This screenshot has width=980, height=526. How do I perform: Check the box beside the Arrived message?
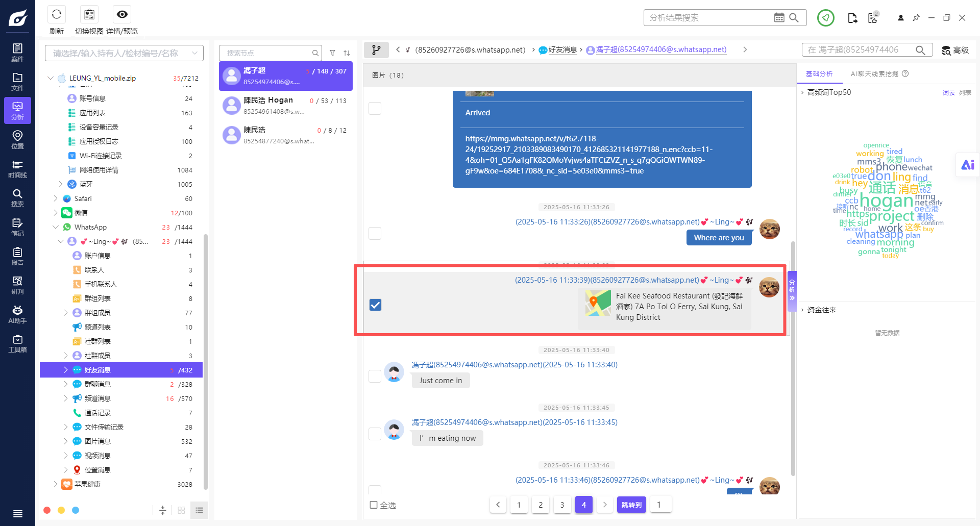pyautogui.click(x=375, y=108)
